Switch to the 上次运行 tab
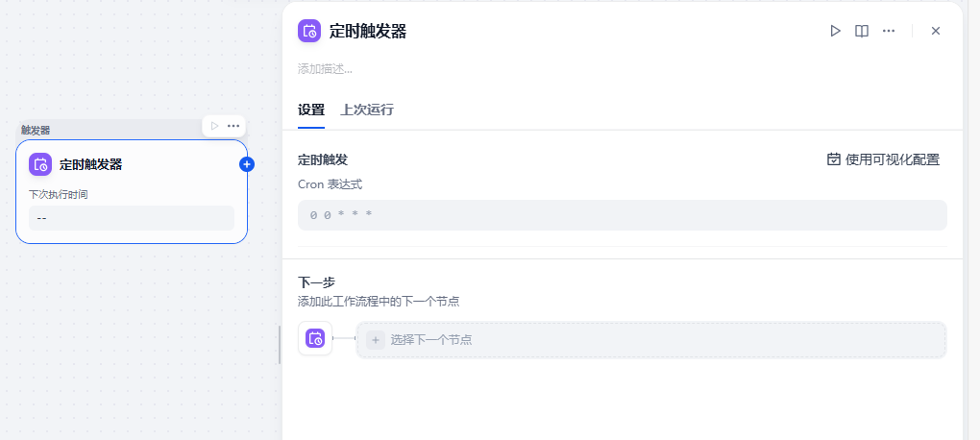Viewport: 980px width, 440px height. coord(367,110)
